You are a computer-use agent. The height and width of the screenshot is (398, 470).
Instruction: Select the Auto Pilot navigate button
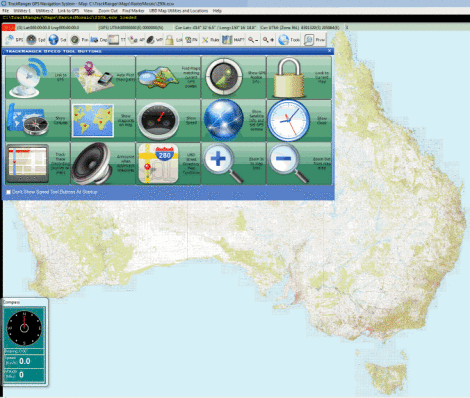click(x=103, y=77)
